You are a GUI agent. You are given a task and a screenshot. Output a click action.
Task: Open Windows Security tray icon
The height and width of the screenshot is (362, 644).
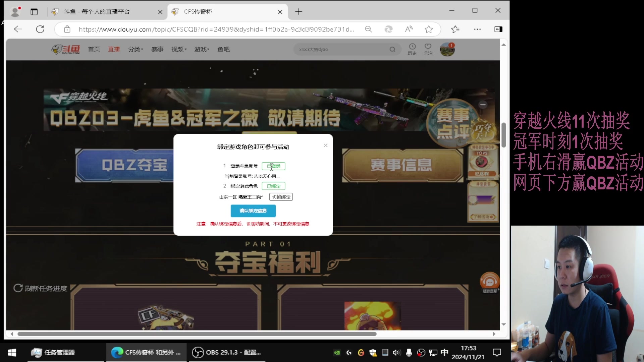click(373, 353)
